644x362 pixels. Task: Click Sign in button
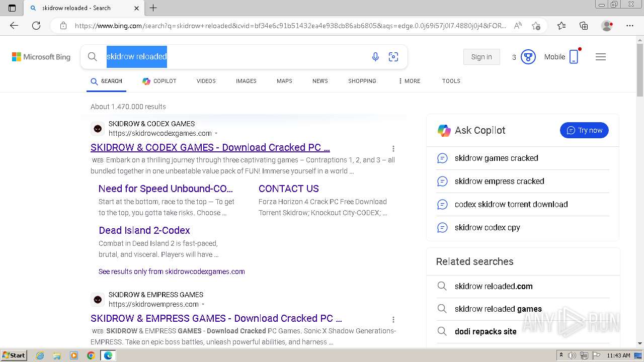pyautogui.click(x=481, y=57)
